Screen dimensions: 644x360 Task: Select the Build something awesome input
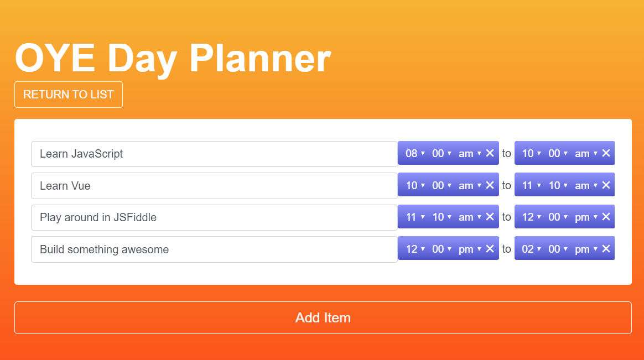[x=214, y=249]
